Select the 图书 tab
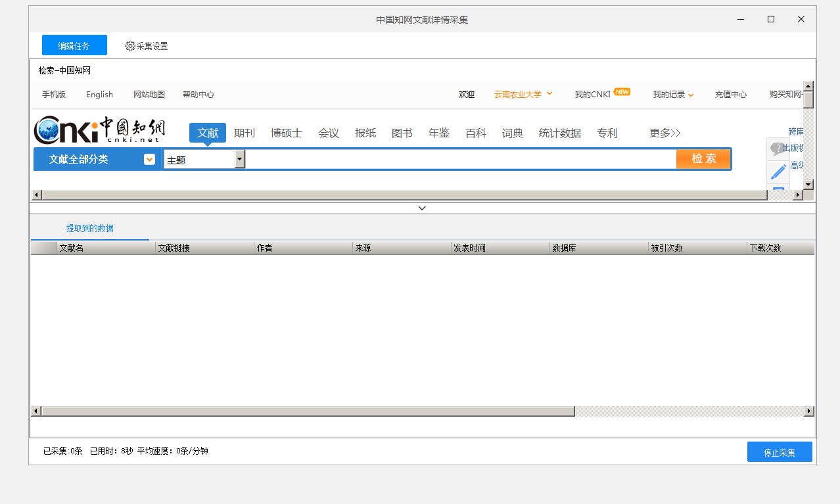 [402, 133]
